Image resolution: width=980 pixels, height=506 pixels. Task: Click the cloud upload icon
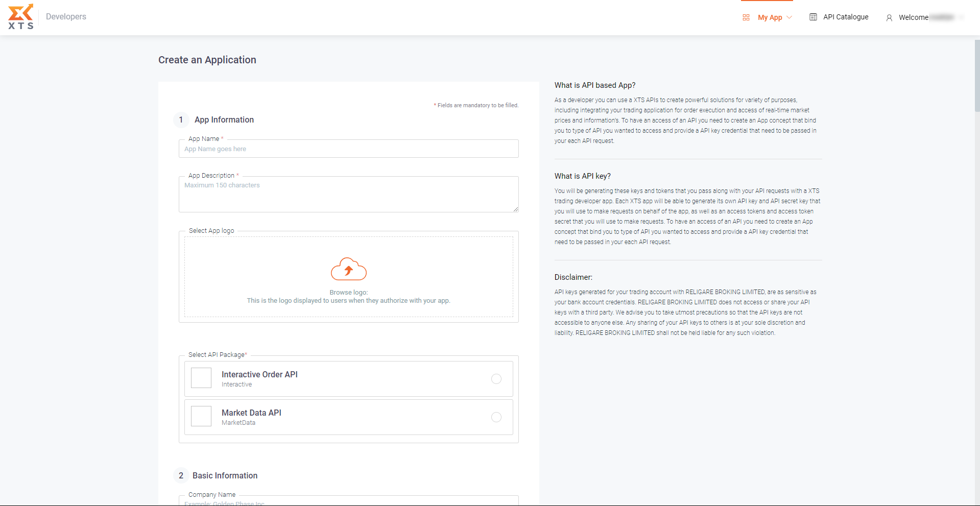tap(349, 269)
